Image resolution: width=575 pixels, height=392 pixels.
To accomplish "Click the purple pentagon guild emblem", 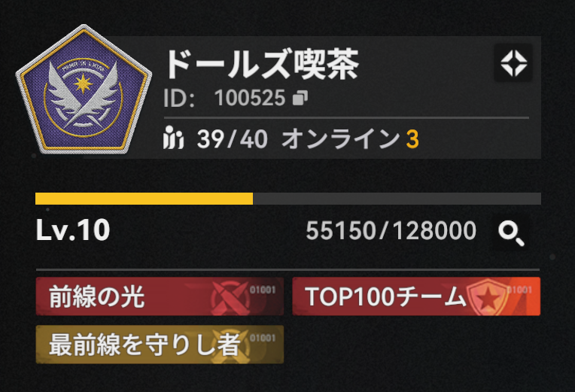I will pos(84,90).
